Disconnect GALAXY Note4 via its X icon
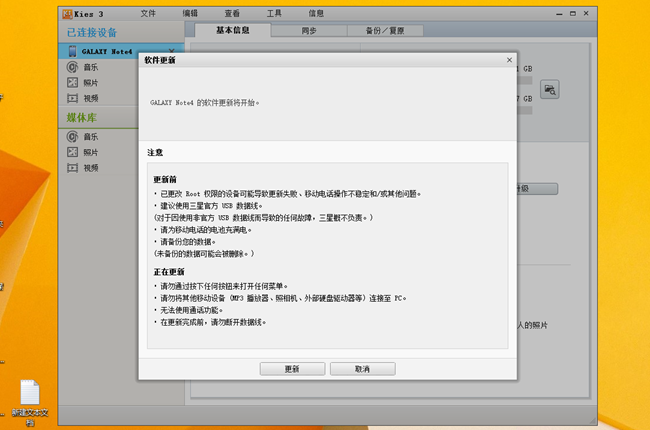The image size is (650, 430). click(172, 51)
